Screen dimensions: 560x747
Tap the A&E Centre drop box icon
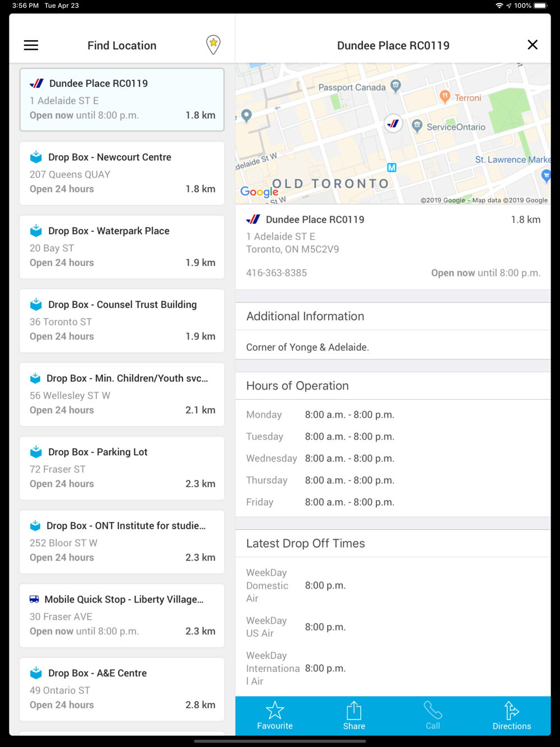[x=36, y=673]
